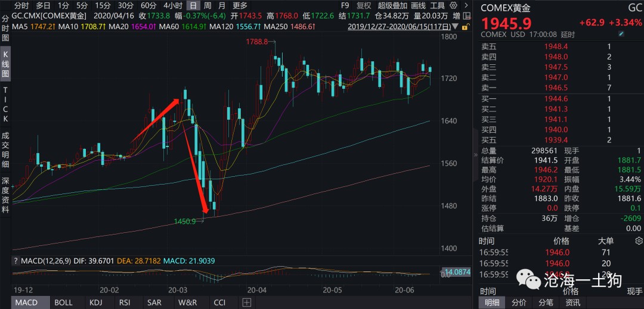Click the F9 button
644x309 pixels.
coord(345,5)
